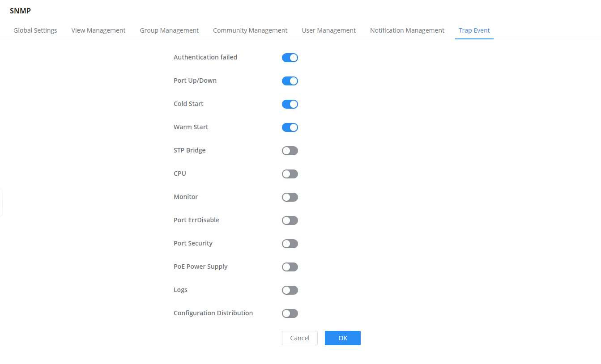Enable the Monitor trap toggle
The width and height of the screenshot is (601, 364).
pos(290,197)
